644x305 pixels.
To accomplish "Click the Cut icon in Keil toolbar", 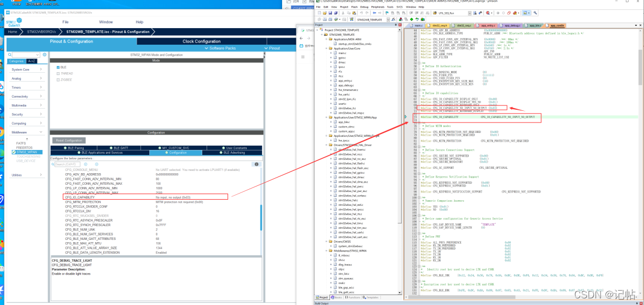I will (343, 13).
